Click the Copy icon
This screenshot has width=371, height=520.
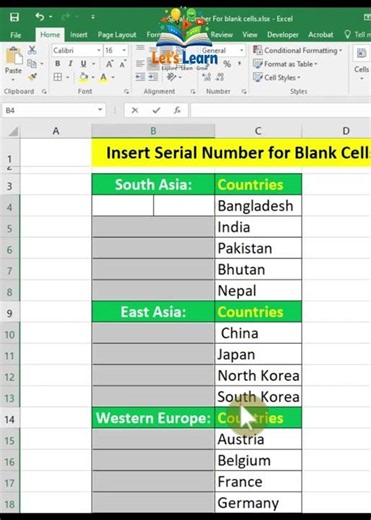(32, 63)
